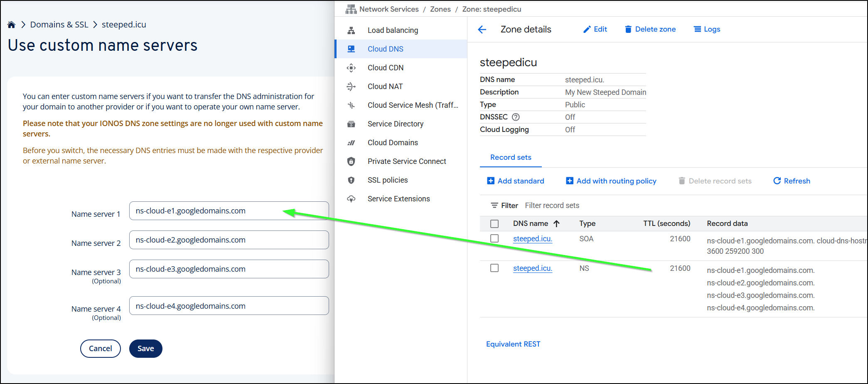Screen dimensions: 868x384
Task: Check the SOA record row checkbox
Action: (x=494, y=239)
